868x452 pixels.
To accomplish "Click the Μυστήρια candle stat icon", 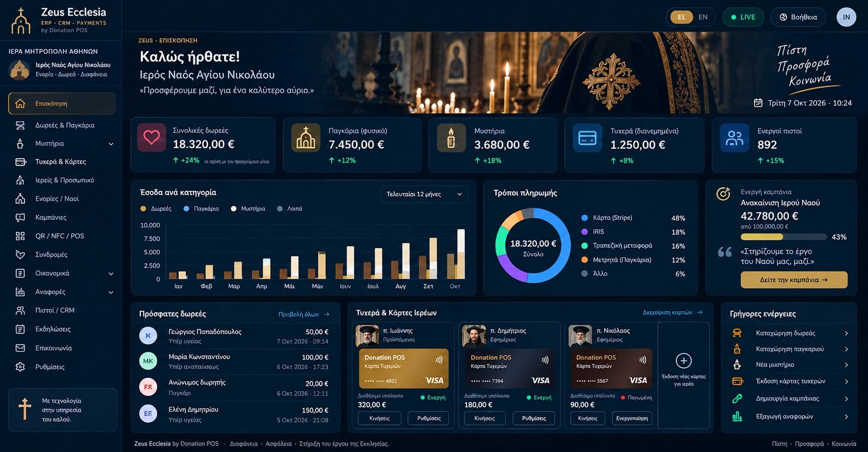I will (451, 138).
